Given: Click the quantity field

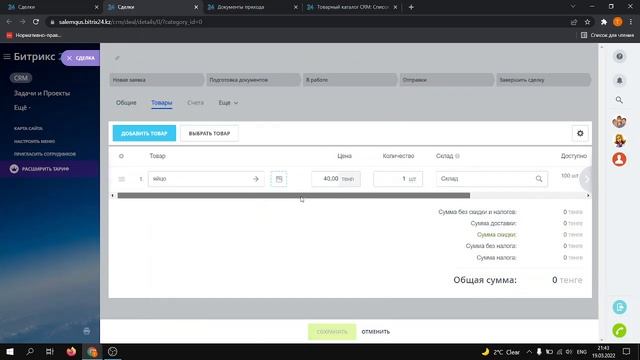Looking at the screenshot, I should click(398, 179).
